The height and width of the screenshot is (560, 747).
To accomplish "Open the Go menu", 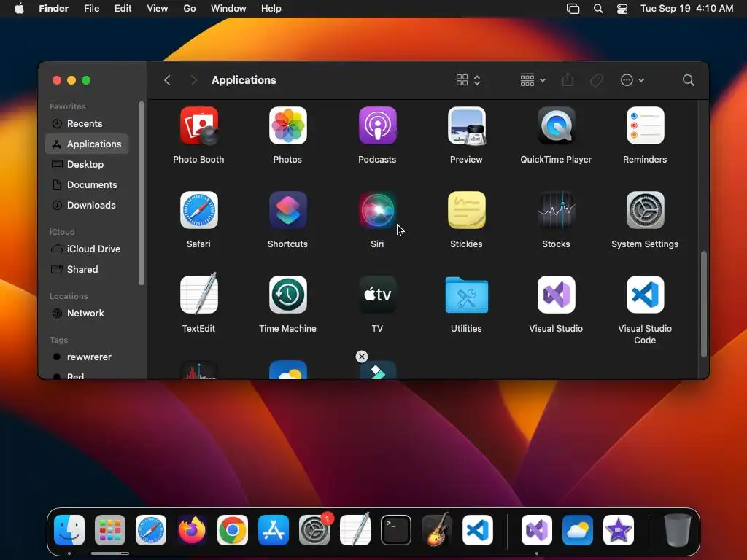I will click(190, 9).
